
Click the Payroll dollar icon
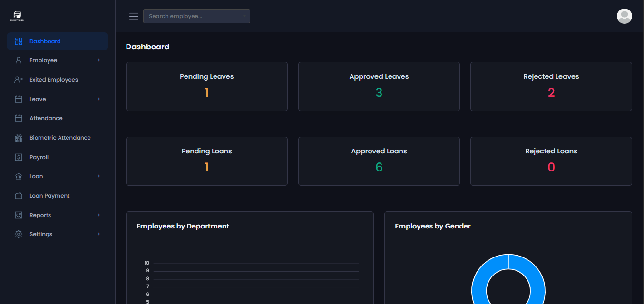coord(19,157)
